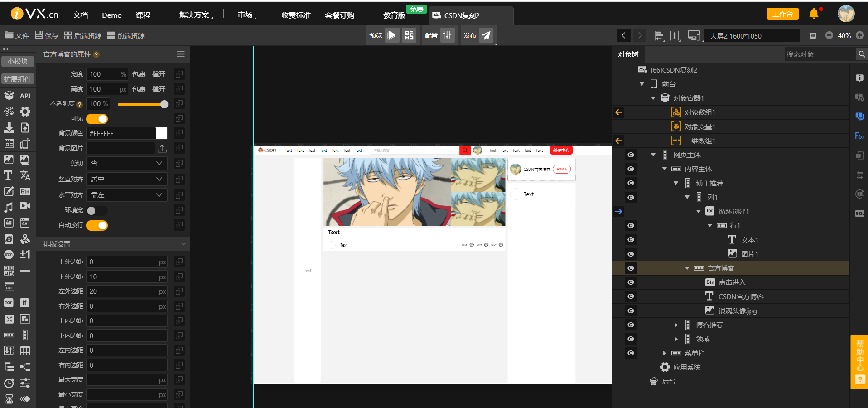This screenshot has width=868, height=408.
Task: Click the preview play icon
Action: pyautogui.click(x=392, y=35)
